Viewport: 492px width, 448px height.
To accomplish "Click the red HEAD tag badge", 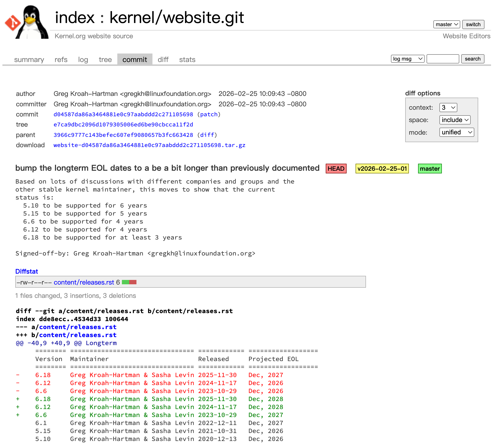I will [337, 169].
